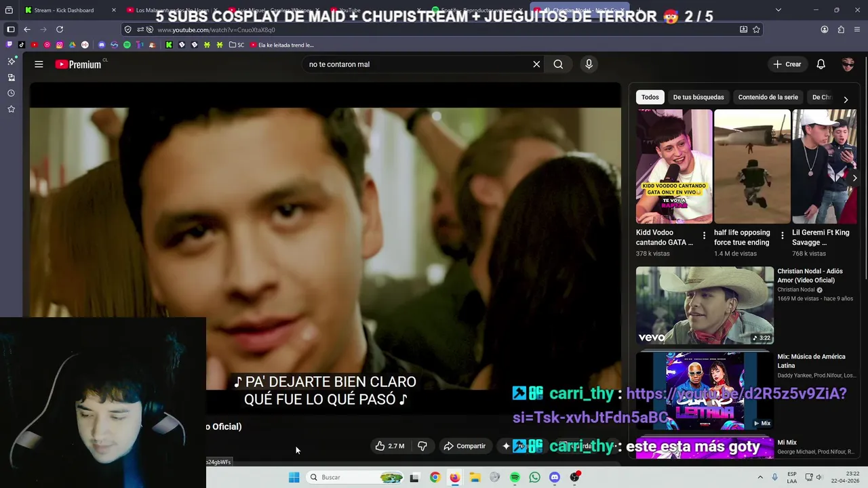868x488 pixels.
Task: List all tabs with the dropdown chevron
Action: tap(778, 10)
